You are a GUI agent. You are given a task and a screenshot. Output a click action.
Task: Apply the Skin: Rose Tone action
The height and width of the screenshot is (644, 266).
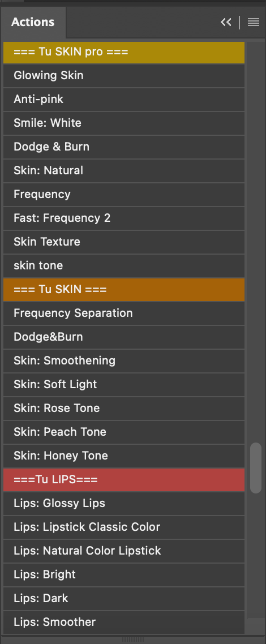point(124,408)
